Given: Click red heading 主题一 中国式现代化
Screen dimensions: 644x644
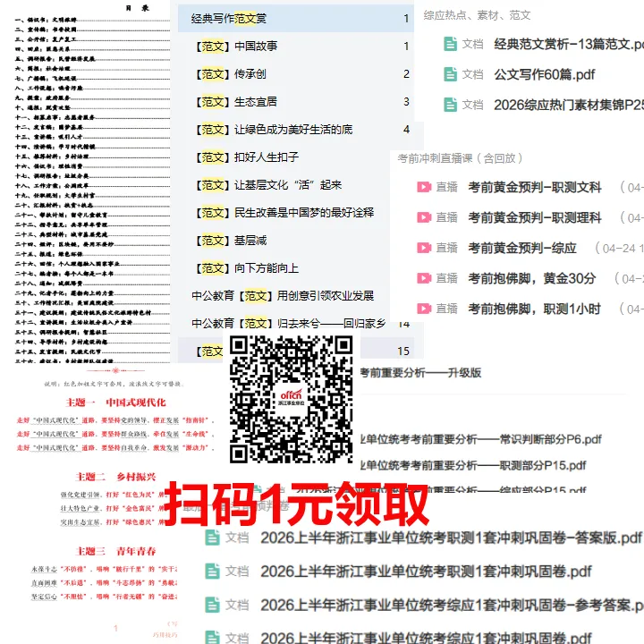Looking at the screenshot, I should click(115, 402).
